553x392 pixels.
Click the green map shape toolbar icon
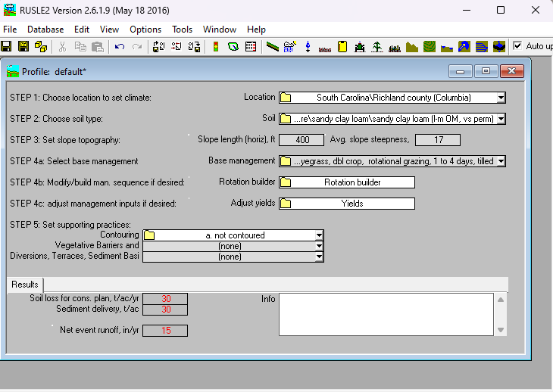[x=233, y=46]
